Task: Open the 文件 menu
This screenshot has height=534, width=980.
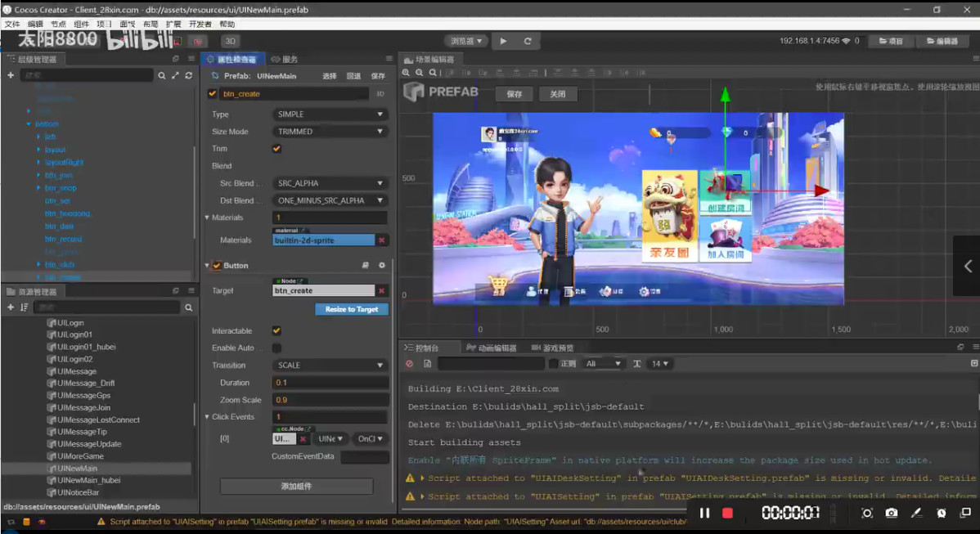Action: pos(12,25)
